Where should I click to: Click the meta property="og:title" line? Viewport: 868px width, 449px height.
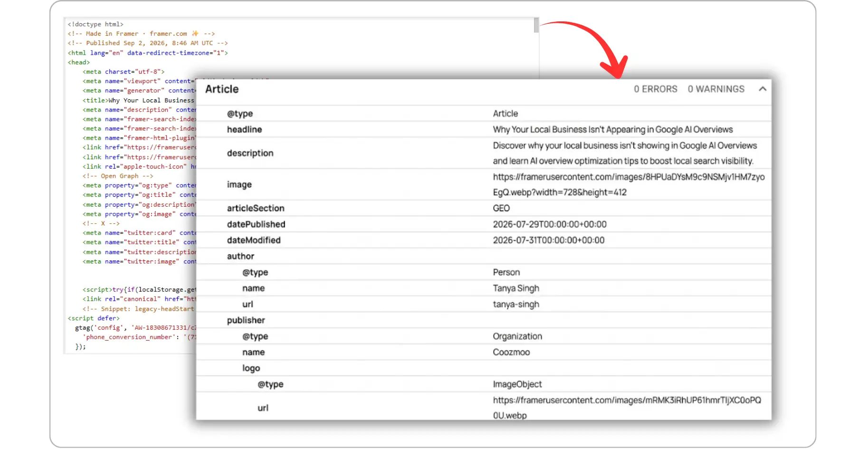point(139,195)
